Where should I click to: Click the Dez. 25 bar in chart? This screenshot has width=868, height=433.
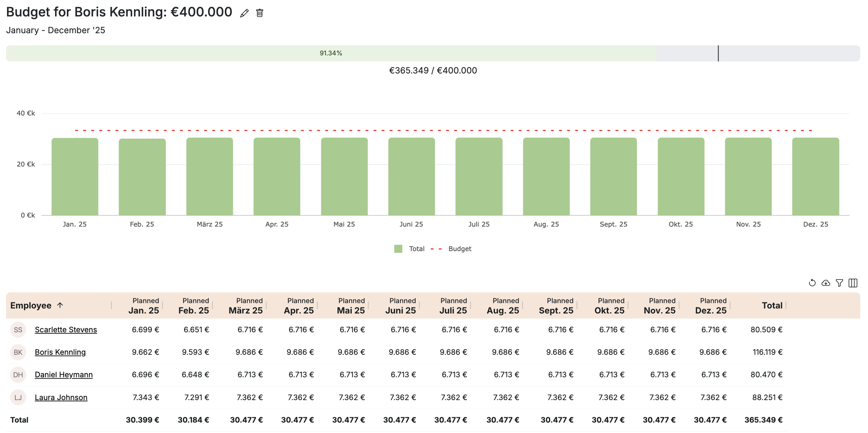(815, 177)
